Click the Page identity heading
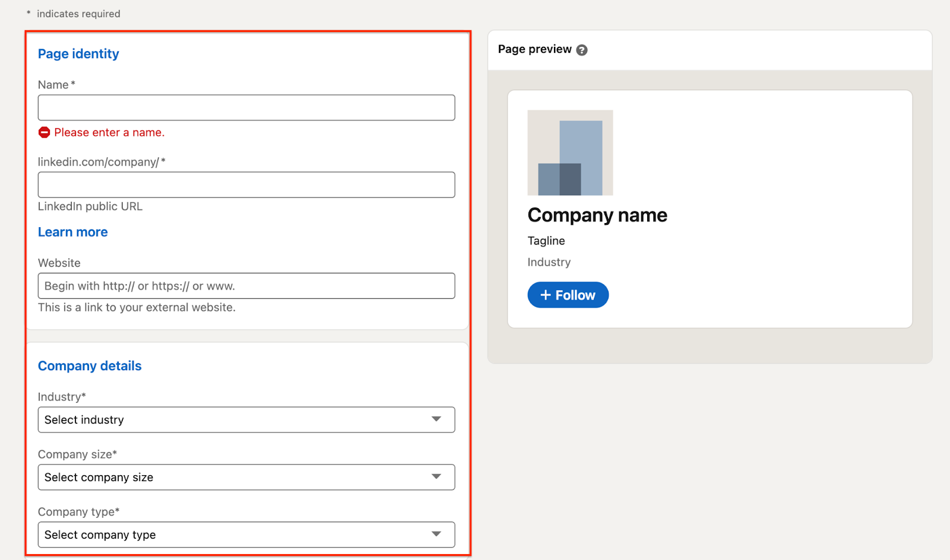950x560 pixels. [x=78, y=54]
